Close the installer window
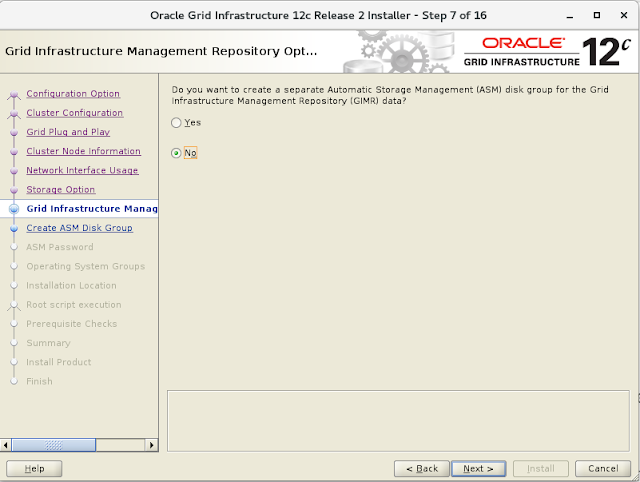This screenshot has width=640, height=482. click(x=624, y=16)
